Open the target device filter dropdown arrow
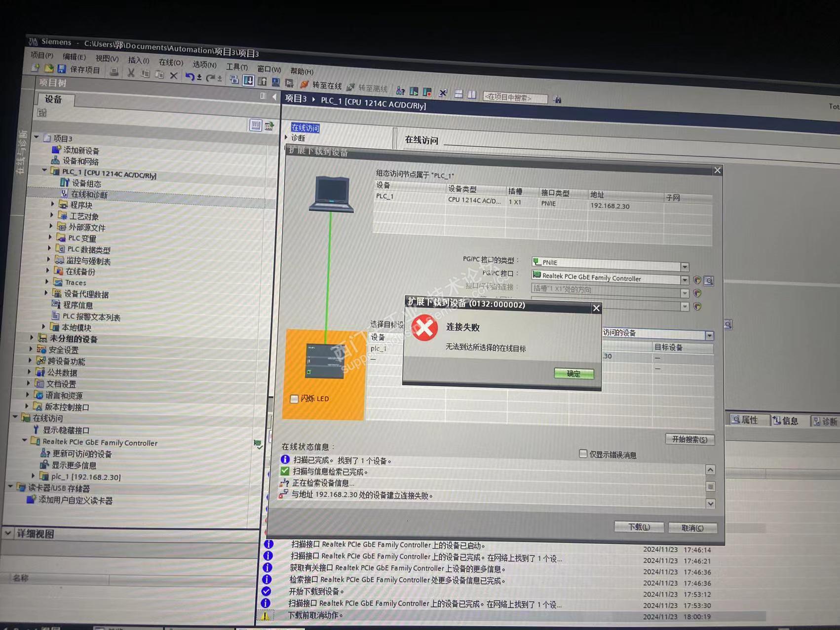Viewport: 840px width, 630px height. tap(709, 336)
